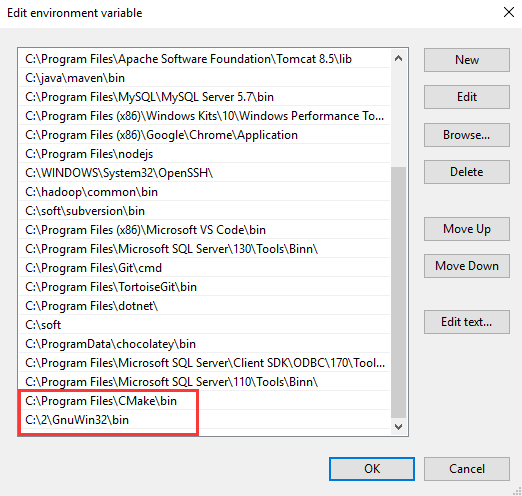Image resolution: width=522 pixels, height=496 pixels.
Task: Click the scrollbar down arrow
Action: point(398,427)
